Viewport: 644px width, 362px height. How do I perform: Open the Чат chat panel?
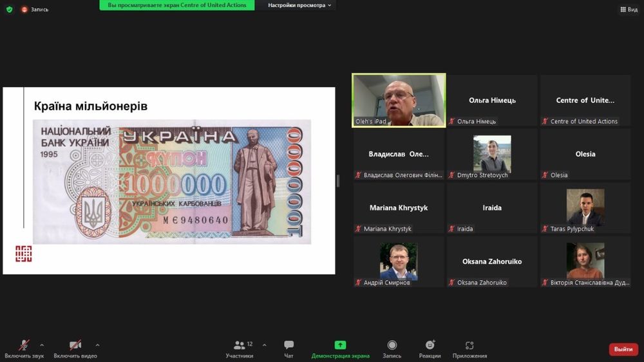pyautogui.click(x=289, y=349)
